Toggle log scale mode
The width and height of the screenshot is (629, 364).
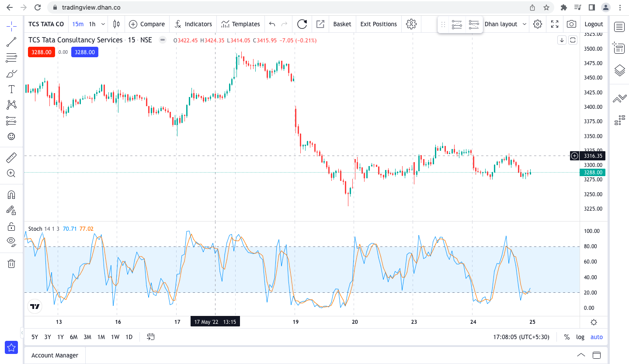(x=580, y=337)
